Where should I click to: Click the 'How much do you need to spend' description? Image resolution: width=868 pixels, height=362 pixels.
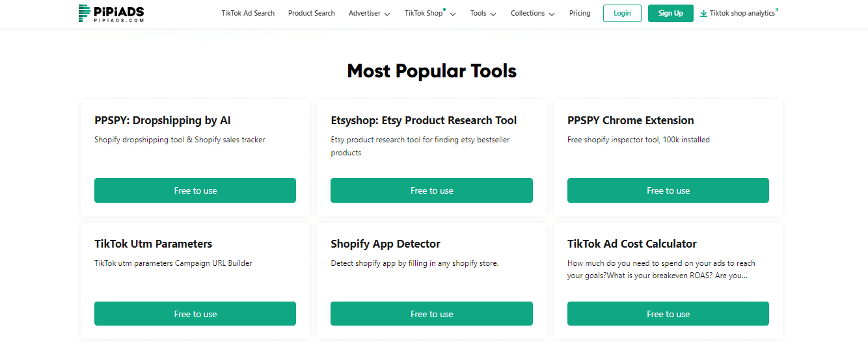661,270
